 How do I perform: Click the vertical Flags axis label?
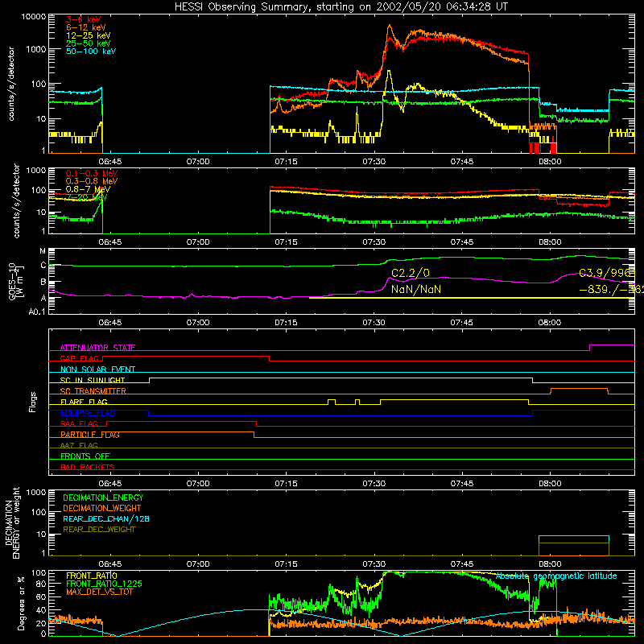(x=33, y=402)
